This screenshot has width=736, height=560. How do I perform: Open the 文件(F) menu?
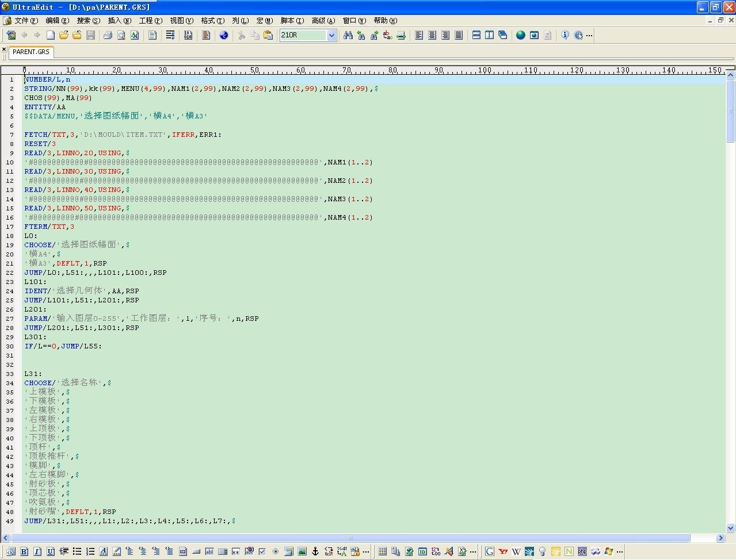coord(26,21)
